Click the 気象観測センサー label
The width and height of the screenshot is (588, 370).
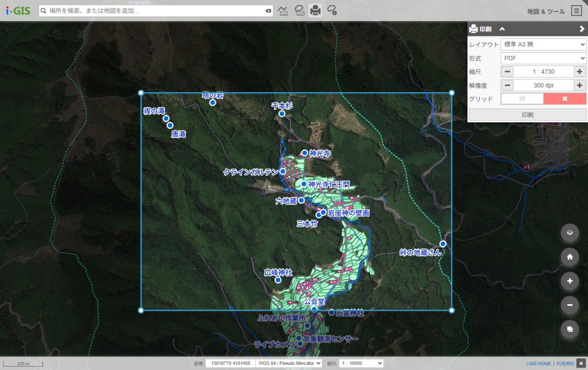[x=331, y=339]
